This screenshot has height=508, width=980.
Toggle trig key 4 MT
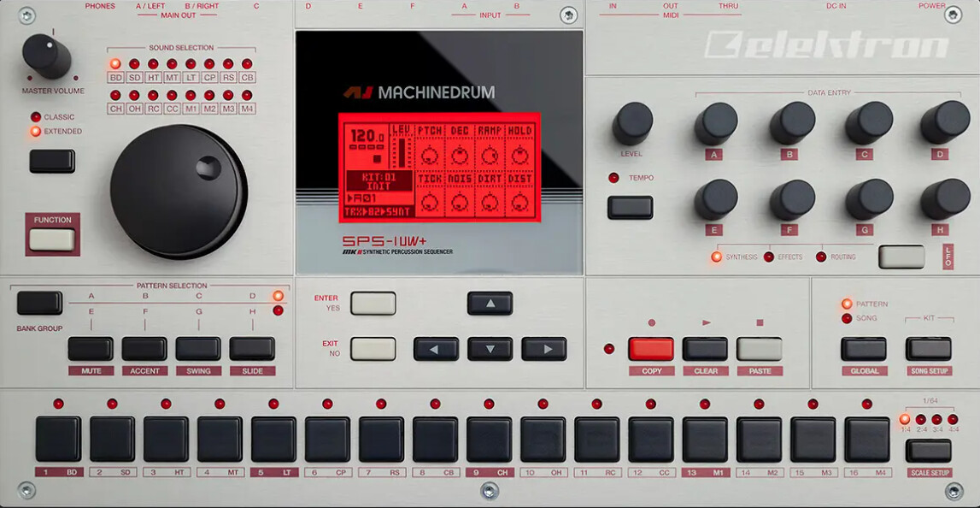tap(220, 440)
